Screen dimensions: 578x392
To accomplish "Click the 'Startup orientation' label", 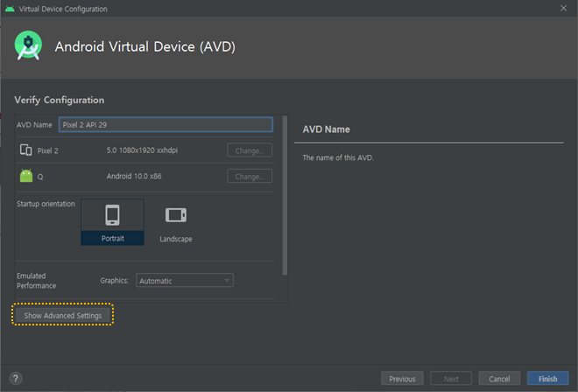I will click(46, 204).
